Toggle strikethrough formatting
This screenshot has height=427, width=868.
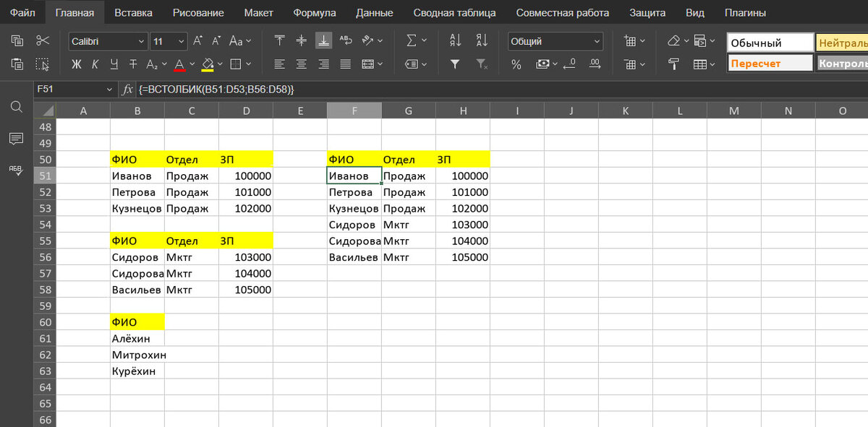[x=132, y=64]
